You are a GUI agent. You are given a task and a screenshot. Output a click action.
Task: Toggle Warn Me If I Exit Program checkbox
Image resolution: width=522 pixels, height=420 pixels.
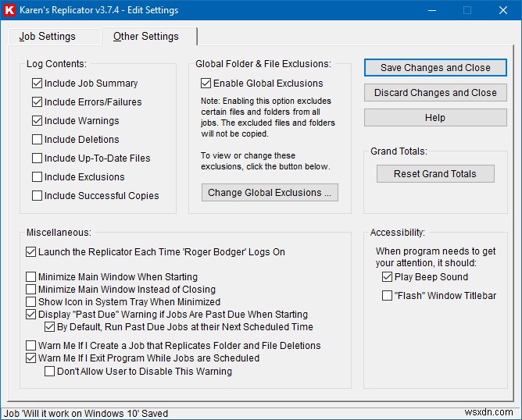click(31, 358)
